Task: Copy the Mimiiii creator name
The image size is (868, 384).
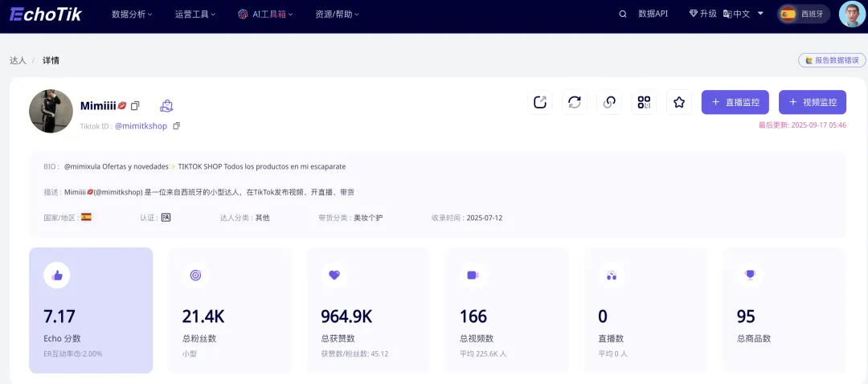Action: [135, 105]
